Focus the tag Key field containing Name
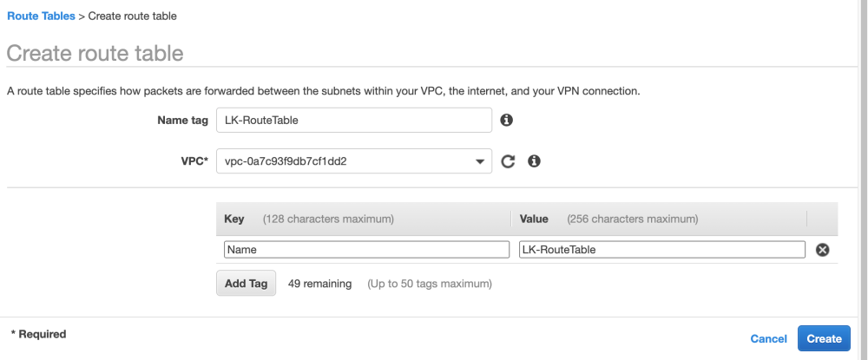The height and width of the screenshot is (360, 868). click(x=366, y=250)
